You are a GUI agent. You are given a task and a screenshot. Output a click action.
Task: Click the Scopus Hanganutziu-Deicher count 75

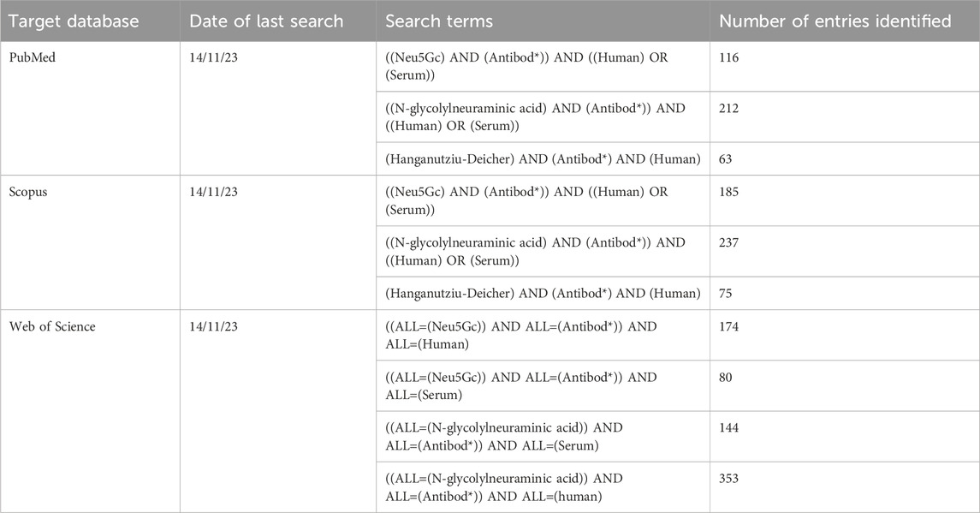(725, 294)
